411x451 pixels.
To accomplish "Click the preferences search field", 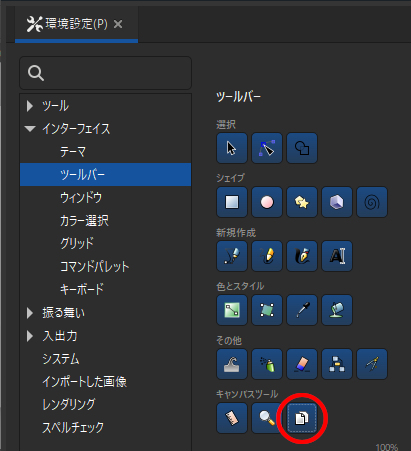I will [105, 73].
